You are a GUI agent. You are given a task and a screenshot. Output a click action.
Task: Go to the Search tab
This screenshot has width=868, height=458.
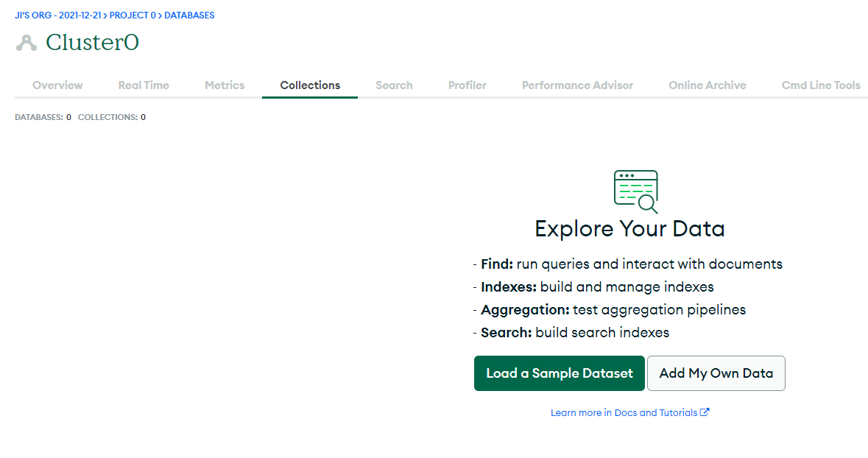pyautogui.click(x=394, y=85)
